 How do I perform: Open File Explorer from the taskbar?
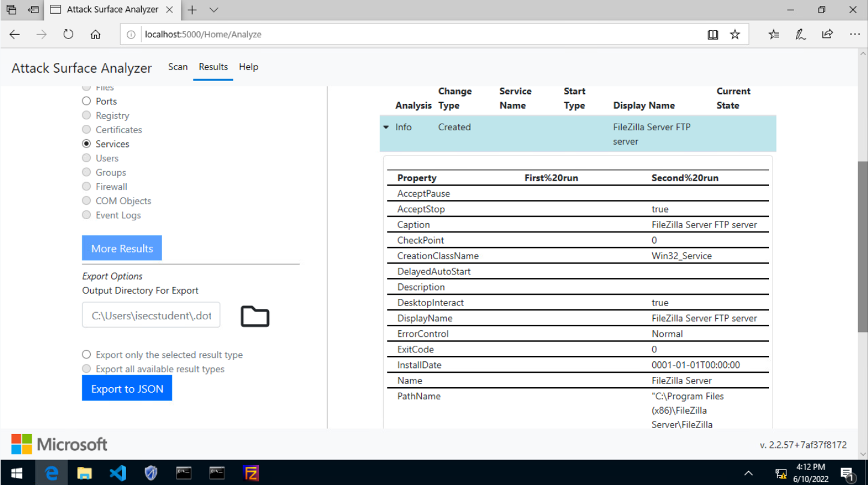coord(85,473)
